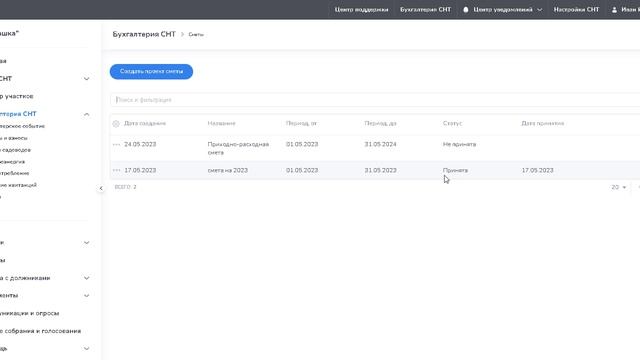This screenshot has width=640, height=360.
Task: Open the sidebar item ending in с должниками
Action: pyautogui.click(x=25, y=278)
